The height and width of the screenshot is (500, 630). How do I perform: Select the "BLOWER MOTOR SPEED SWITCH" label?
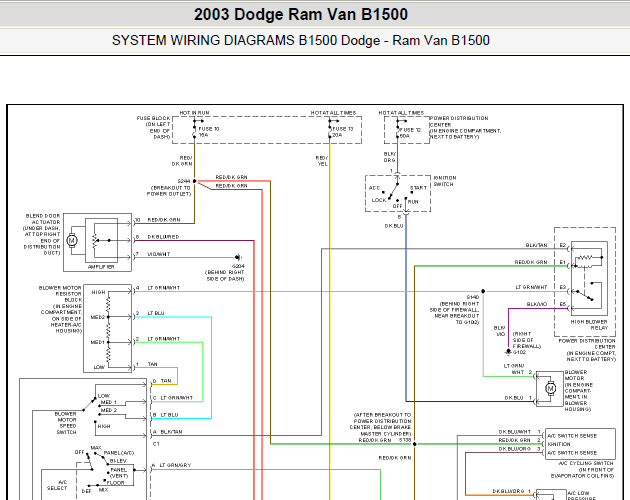pos(66,423)
